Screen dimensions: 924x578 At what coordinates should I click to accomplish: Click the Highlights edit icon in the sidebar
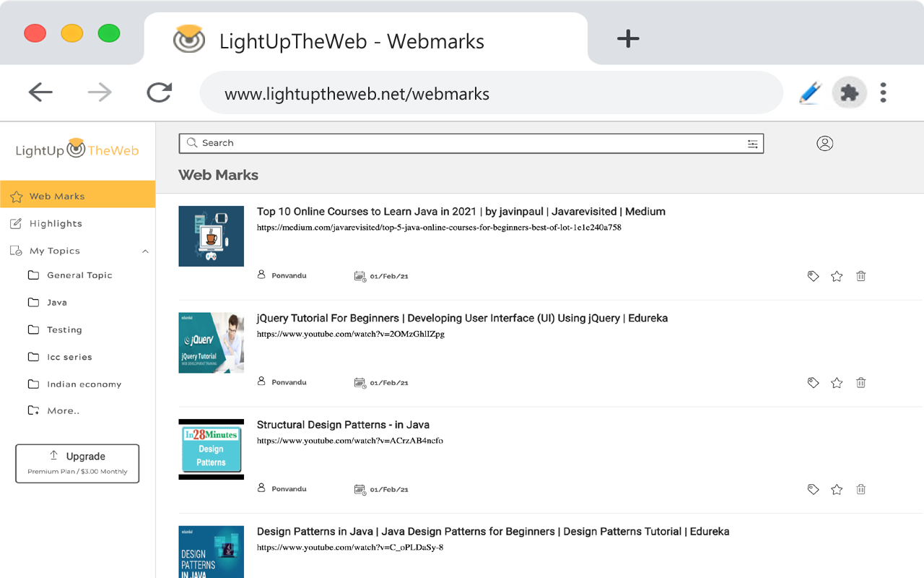[16, 224]
